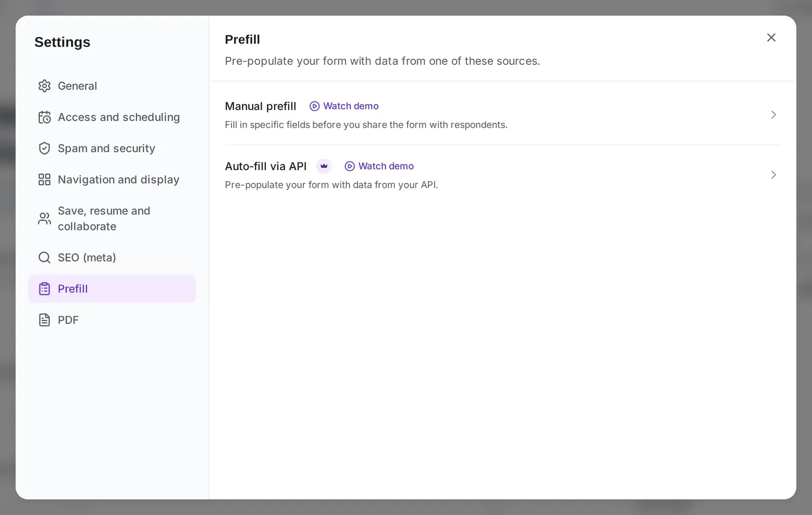Viewport: 812px width, 515px height.
Task: Click the Navigation and display grid icon
Action: (45, 180)
